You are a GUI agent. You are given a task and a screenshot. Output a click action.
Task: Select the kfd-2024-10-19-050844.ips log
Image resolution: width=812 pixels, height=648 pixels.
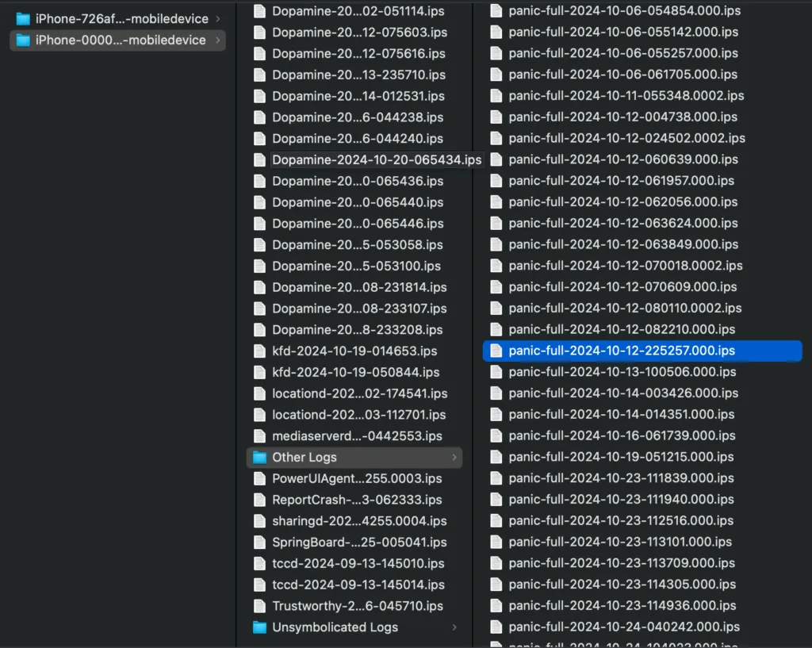pyautogui.click(x=355, y=372)
